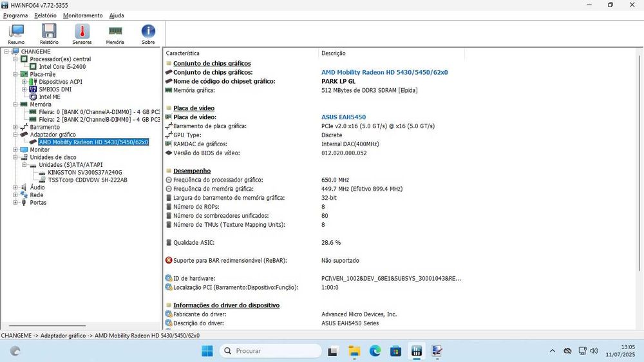Click the Placa-mãe motherboard icon
Screen dimensions: 644x362
[24, 74]
